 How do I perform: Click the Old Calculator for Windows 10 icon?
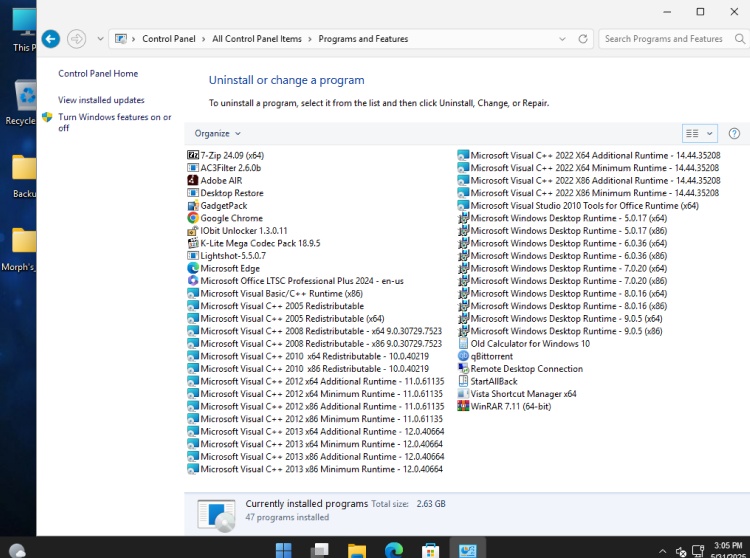(463, 343)
